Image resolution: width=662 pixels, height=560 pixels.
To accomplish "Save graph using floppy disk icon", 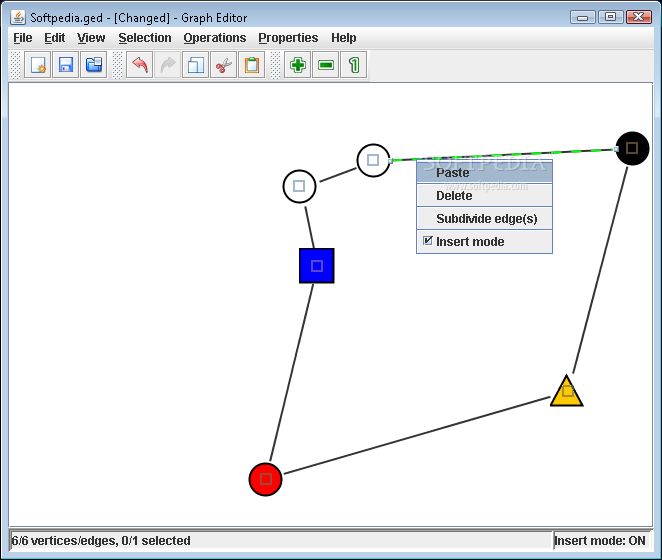I will click(65, 65).
